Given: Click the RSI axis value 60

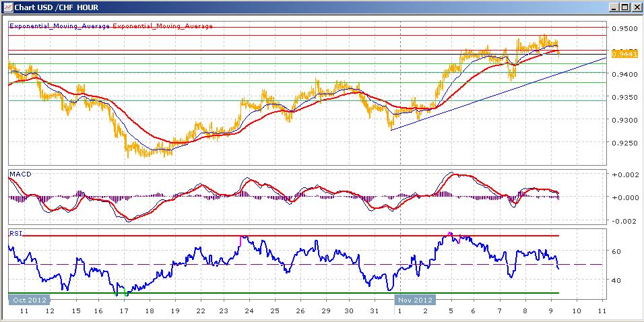Looking at the screenshot, I should 616,251.
